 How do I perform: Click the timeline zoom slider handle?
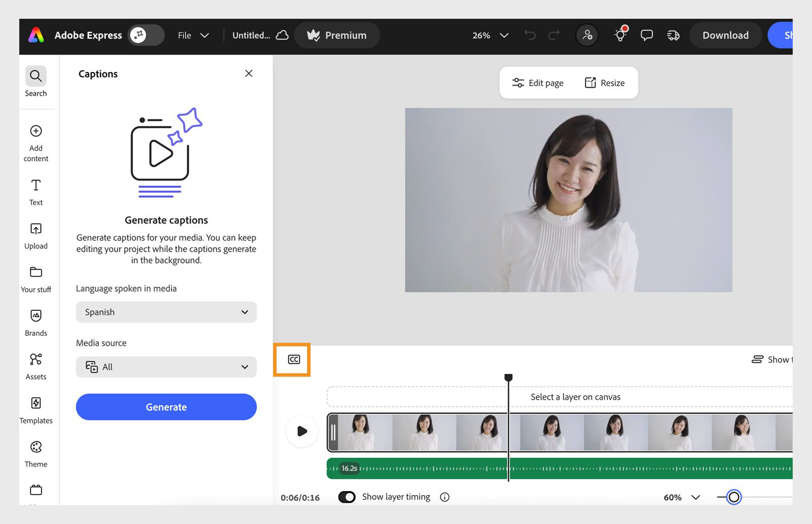coord(734,497)
